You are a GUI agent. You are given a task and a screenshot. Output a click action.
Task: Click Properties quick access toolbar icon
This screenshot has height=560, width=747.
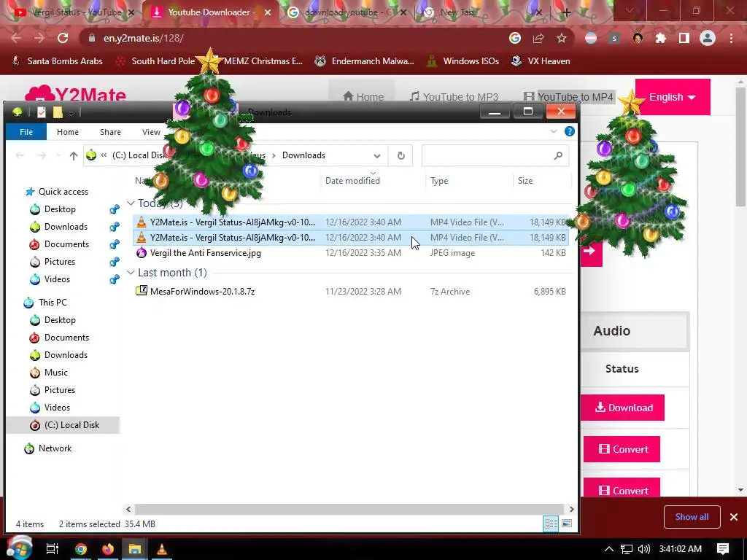pos(42,112)
